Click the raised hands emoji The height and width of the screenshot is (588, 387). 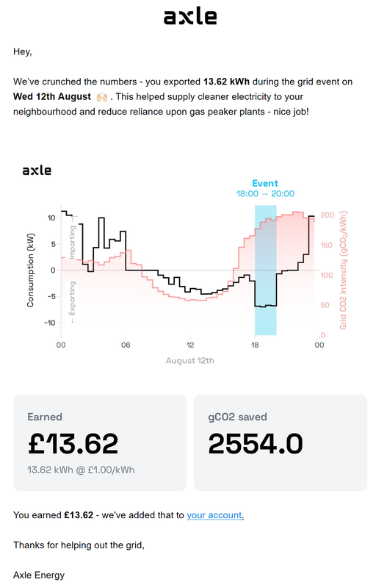[x=102, y=97]
